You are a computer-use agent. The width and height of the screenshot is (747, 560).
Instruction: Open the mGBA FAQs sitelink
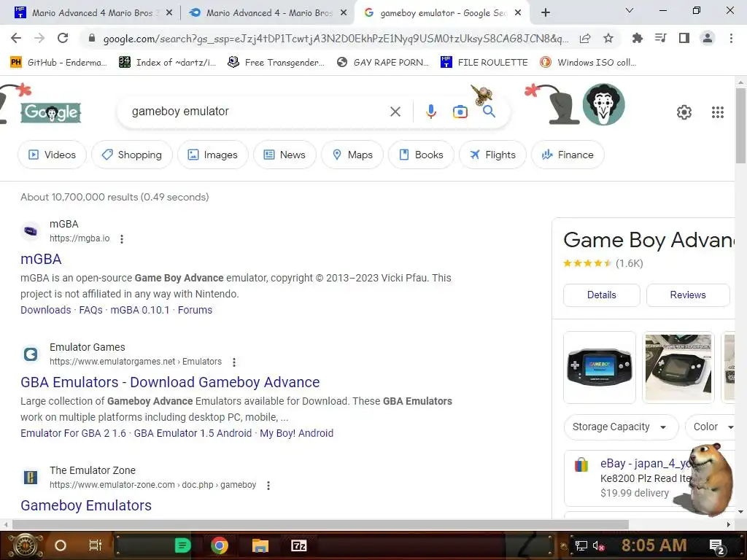[90, 310]
